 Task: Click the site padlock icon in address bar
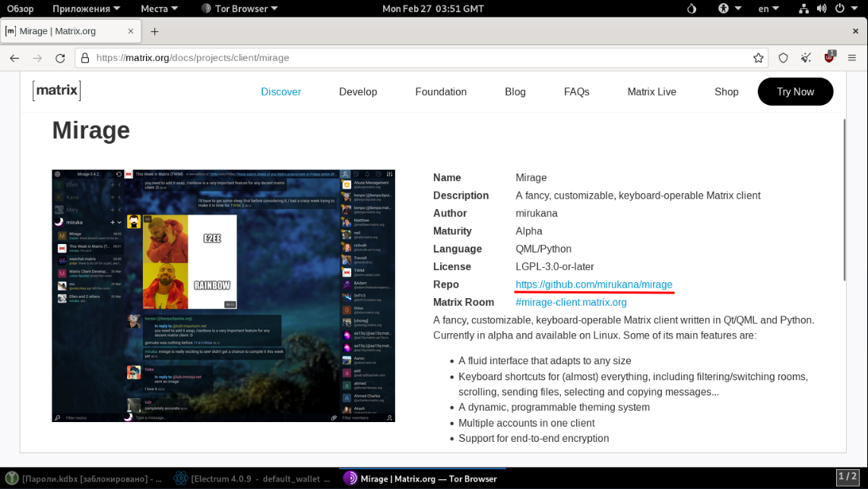(x=85, y=58)
